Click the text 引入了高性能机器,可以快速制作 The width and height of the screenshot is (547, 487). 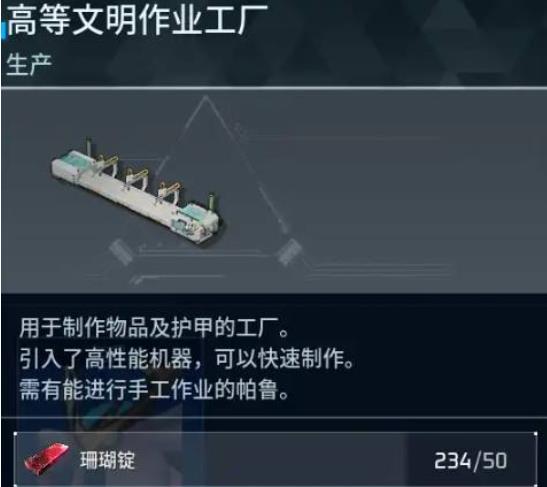pyautogui.click(x=187, y=359)
